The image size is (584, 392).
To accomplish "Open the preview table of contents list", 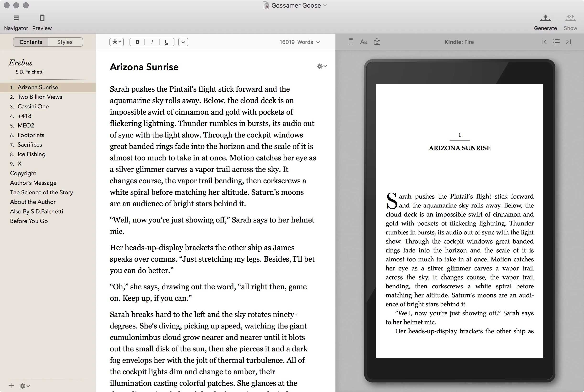I will point(556,42).
